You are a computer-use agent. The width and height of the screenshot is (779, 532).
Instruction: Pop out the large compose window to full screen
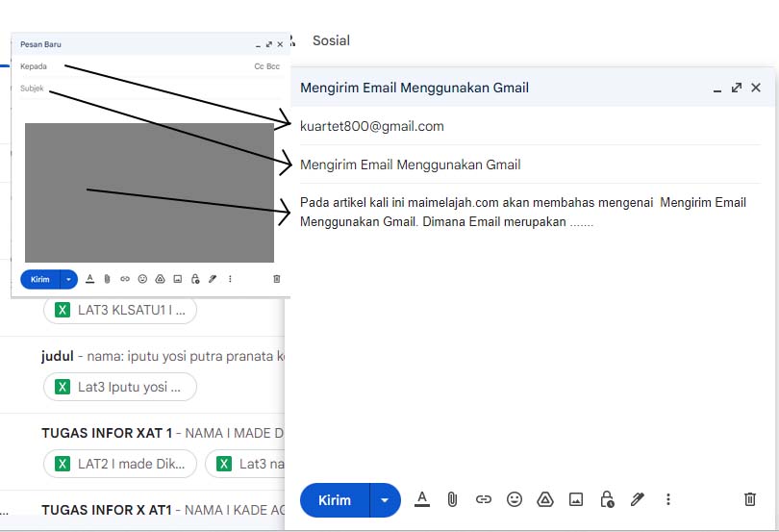(x=737, y=88)
